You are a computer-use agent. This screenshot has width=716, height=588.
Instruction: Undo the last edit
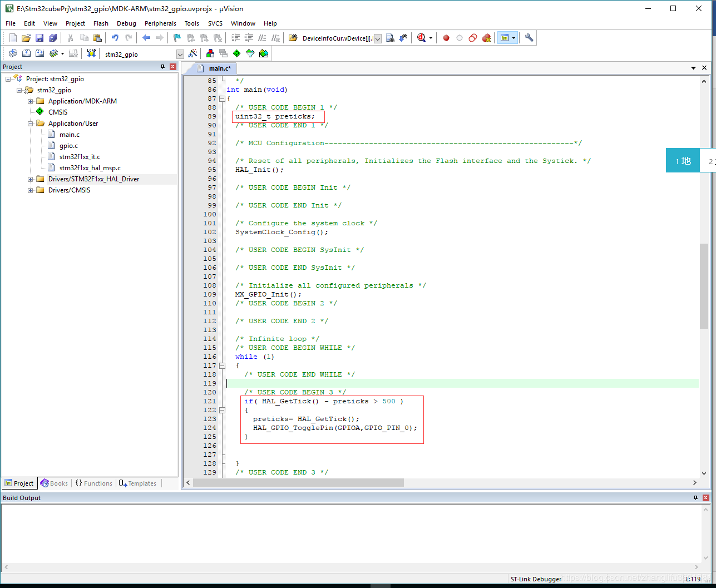pyautogui.click(x=115, y=38)
